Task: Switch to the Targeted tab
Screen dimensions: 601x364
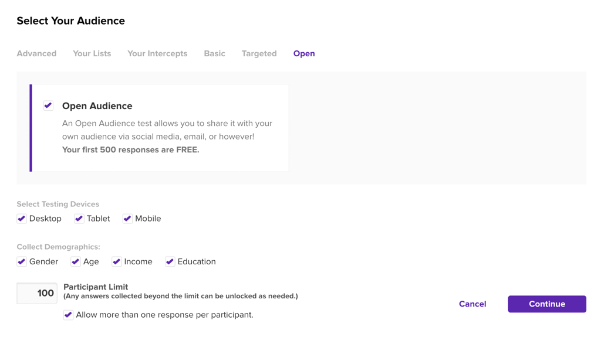Action: pos(259,53)
